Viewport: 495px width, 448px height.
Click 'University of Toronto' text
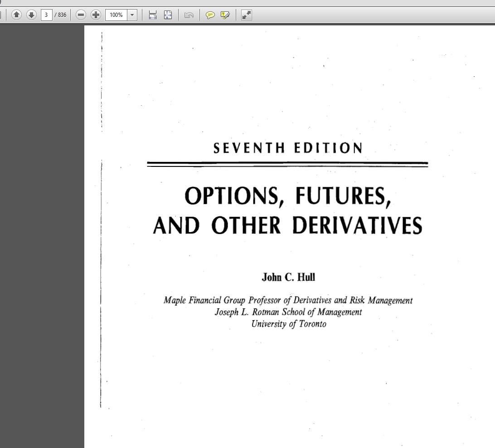289,324
